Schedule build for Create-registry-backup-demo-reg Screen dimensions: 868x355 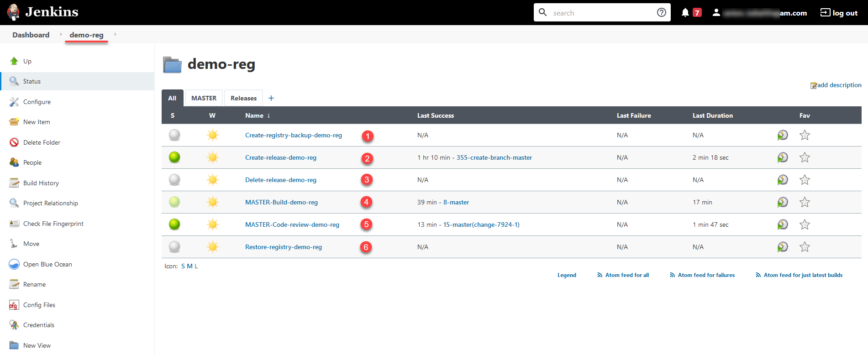[x=783, y=135]
